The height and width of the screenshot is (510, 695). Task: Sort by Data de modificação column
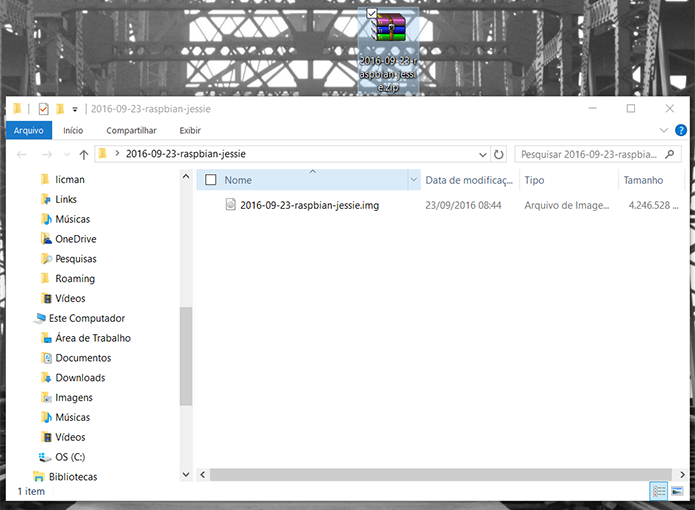point(469,180)
